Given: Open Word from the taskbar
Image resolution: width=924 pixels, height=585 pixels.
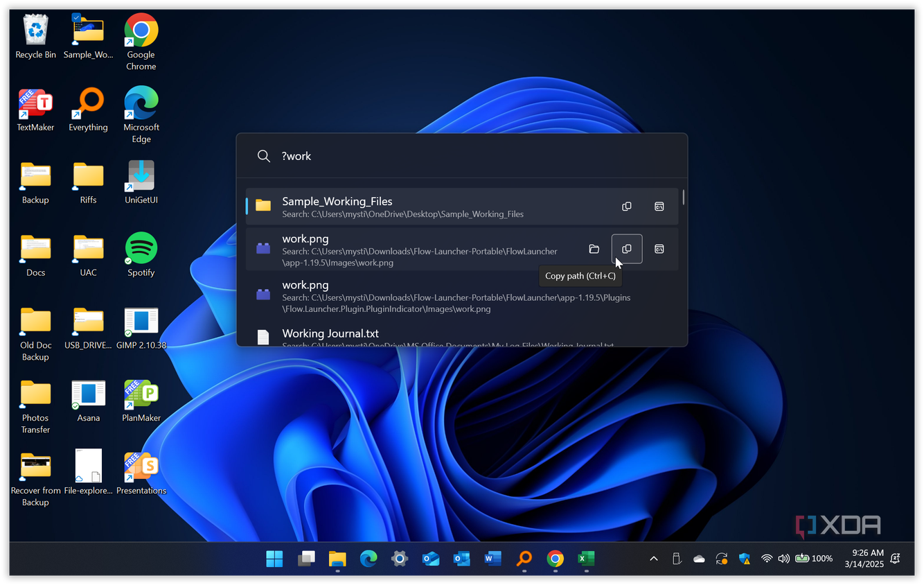Looking at the screenshot, I should click(492, 559).
